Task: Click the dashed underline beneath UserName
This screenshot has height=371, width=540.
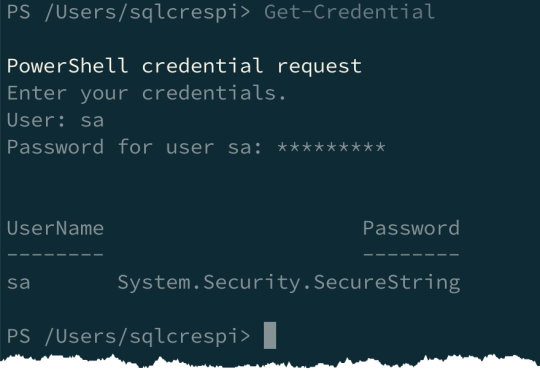Action: pos(55,255)
